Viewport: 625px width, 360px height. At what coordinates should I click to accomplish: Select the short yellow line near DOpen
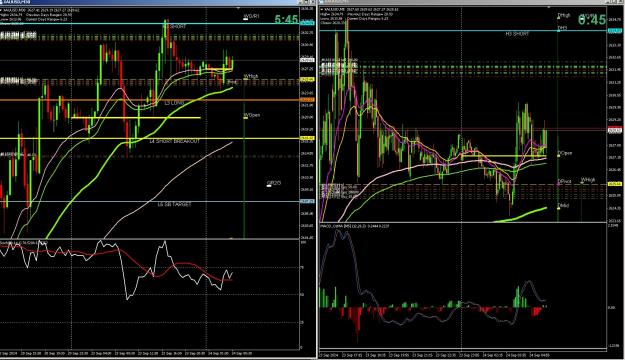[x=503, y=156]
